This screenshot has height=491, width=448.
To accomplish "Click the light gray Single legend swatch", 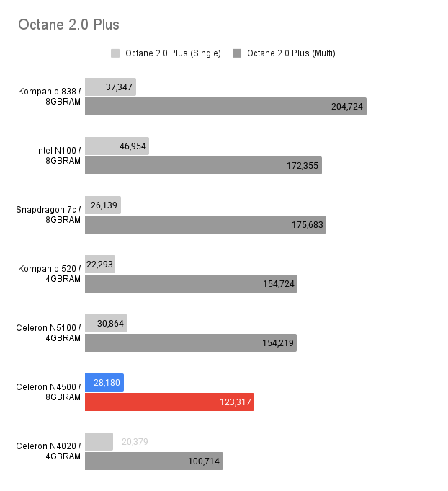I will pos(115,53).
